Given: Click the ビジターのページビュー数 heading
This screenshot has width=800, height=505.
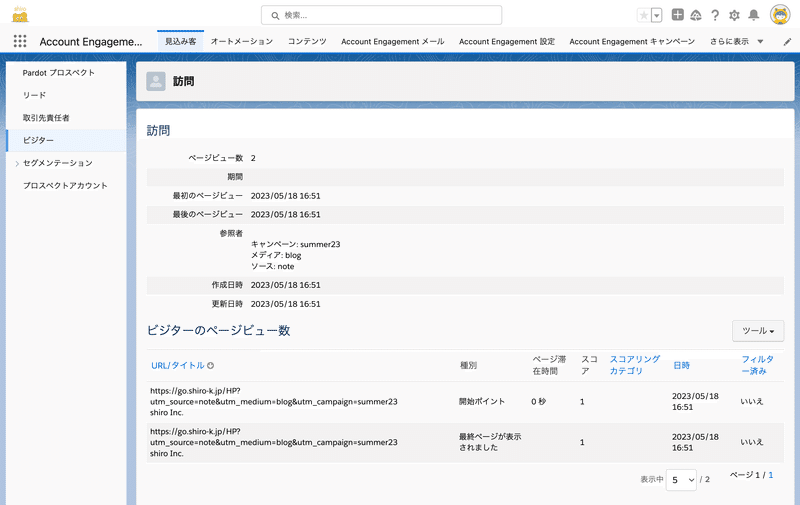Looking at the screenshot, I should [x=218, y=331].
